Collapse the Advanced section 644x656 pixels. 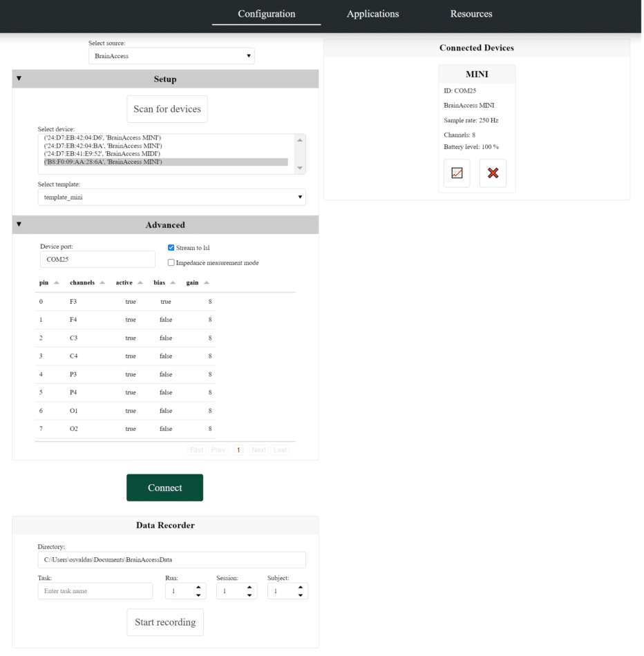tap(19, 224)
